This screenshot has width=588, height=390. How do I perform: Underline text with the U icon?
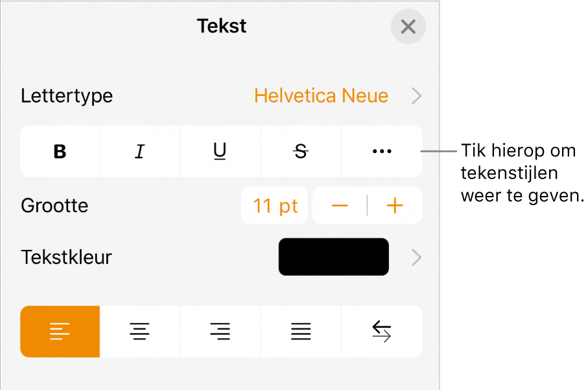click(x=220, y=151)
